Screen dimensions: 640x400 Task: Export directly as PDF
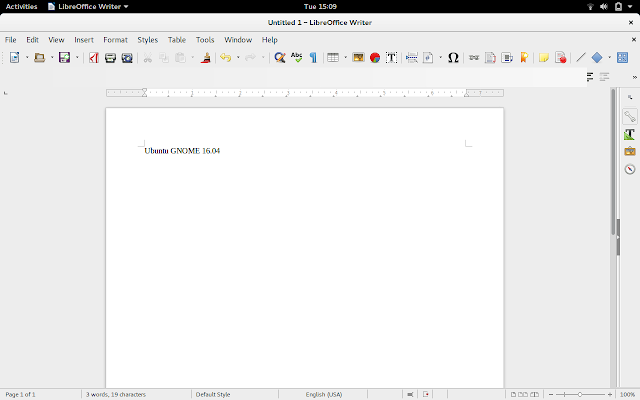94,58
